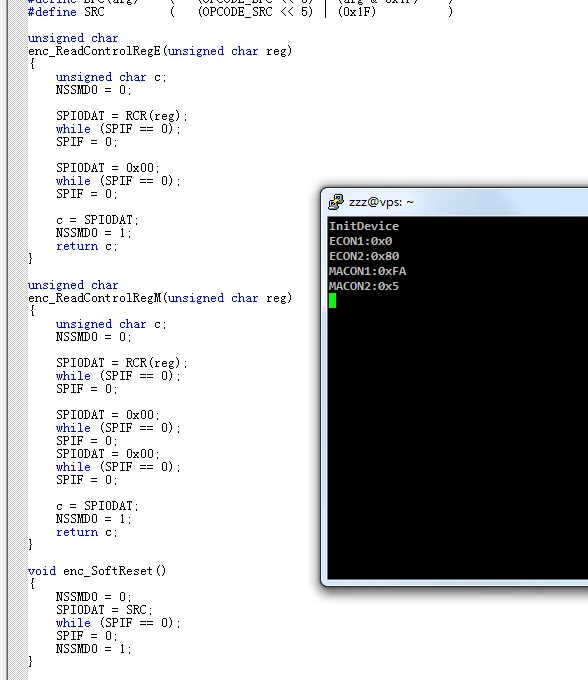Image resolution: width=588 pixels, height=680 pixels.
Task: Click the ECON1:0x0 output line
Action: (x=360, y=241)
